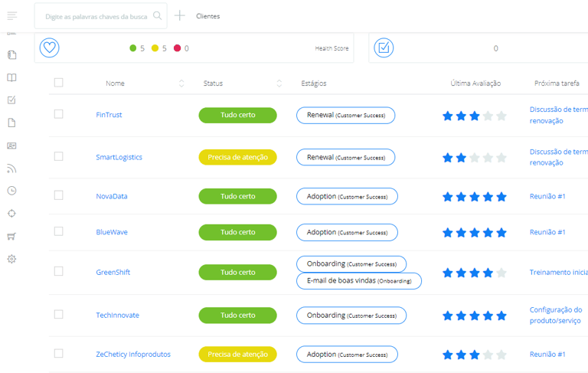This screenshot has width=588, height=373.
Task: Click the green health indicator dot
Action: [132, 48]
